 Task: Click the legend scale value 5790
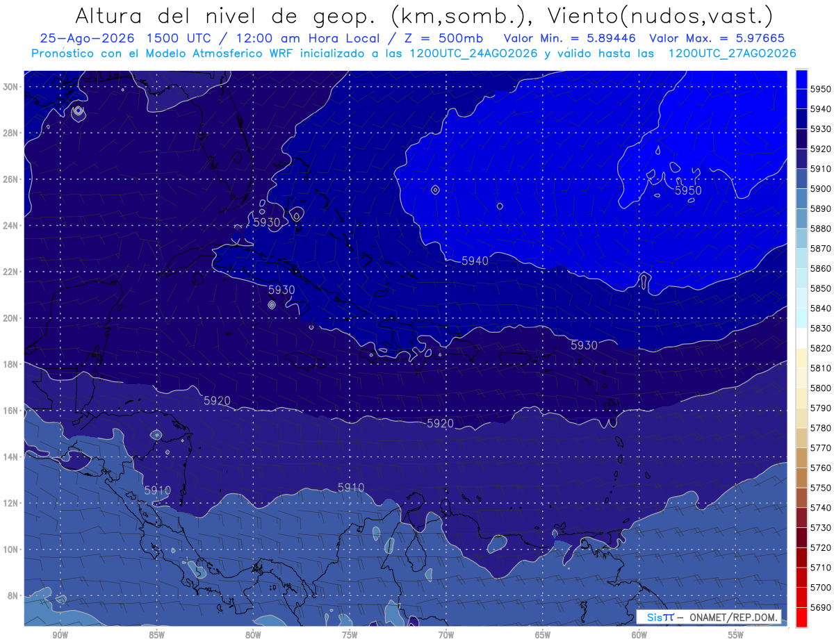click(x=821, y=408)
